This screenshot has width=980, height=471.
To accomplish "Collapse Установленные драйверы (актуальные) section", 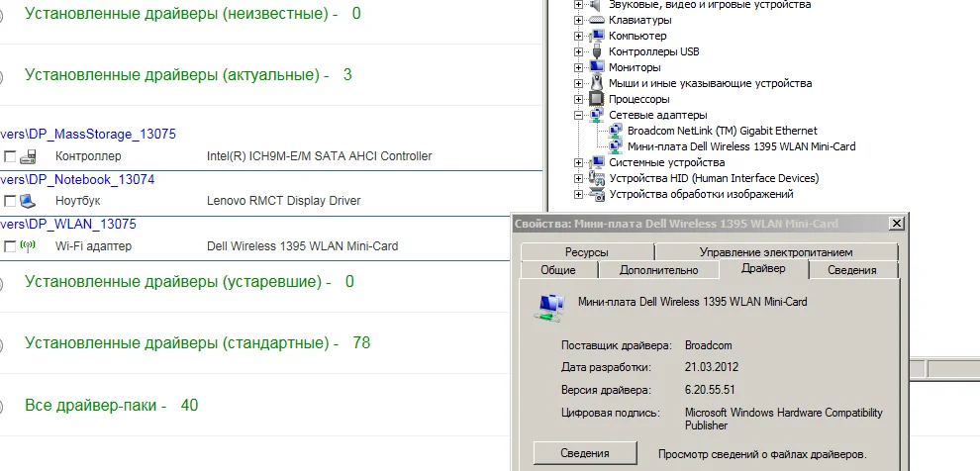I will pyautogui.click(x=188, y=75).
